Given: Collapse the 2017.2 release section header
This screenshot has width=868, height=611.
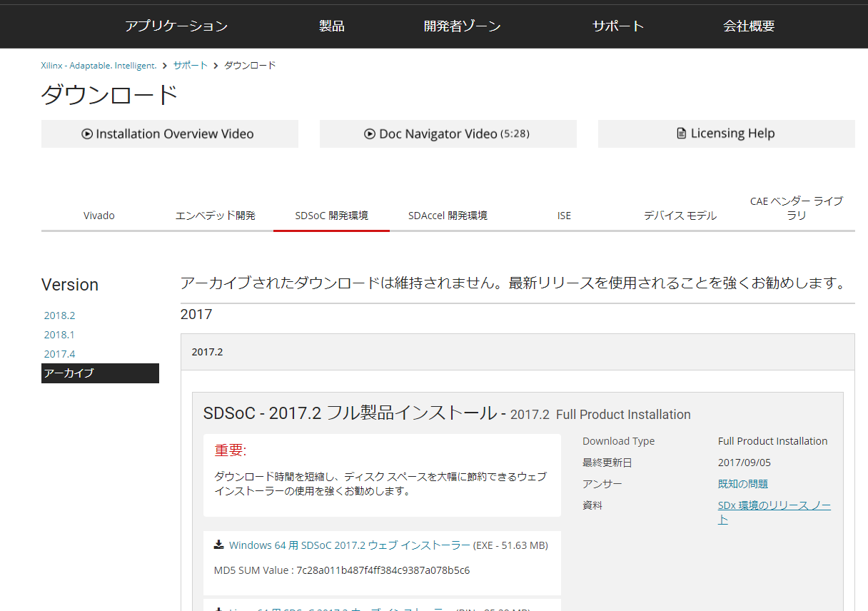Looking at the screenshot, I should [x=208, y=352].
